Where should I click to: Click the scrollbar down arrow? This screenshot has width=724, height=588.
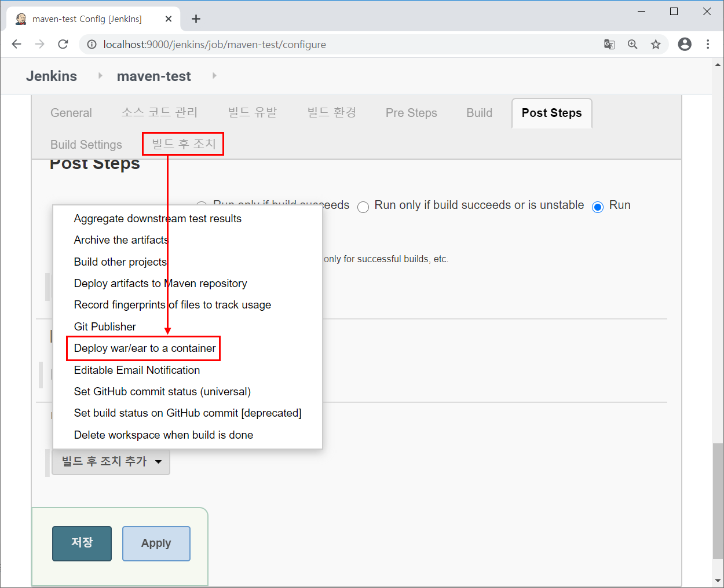point(718,580)
